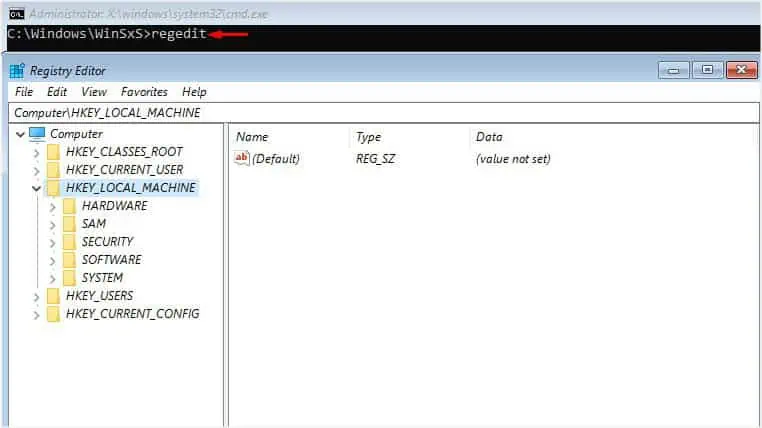Expand the HKEY_USERS hive

tap(36, 297)
